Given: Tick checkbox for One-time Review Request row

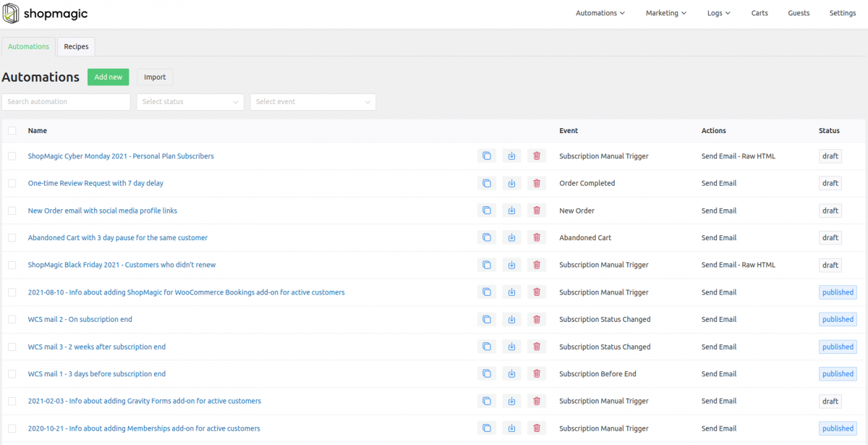Looking at the screenshot, I should click(x=12, y=184).
